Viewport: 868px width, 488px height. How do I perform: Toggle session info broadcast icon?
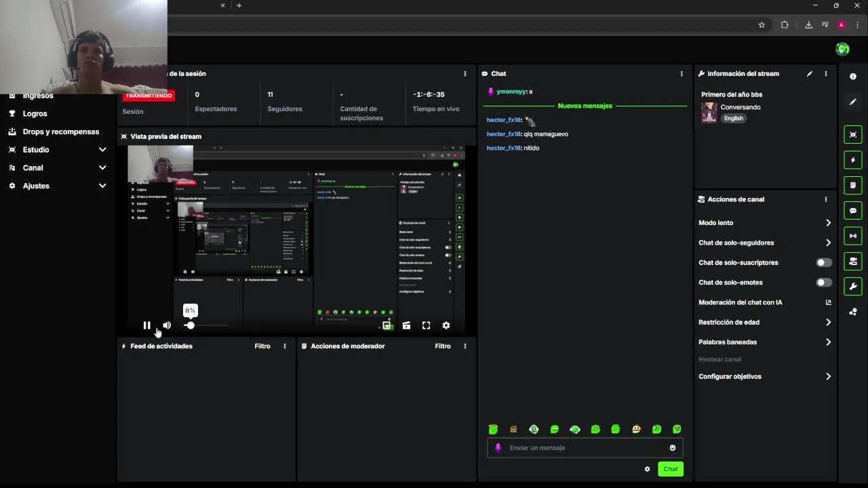click(x=853, y=236)
